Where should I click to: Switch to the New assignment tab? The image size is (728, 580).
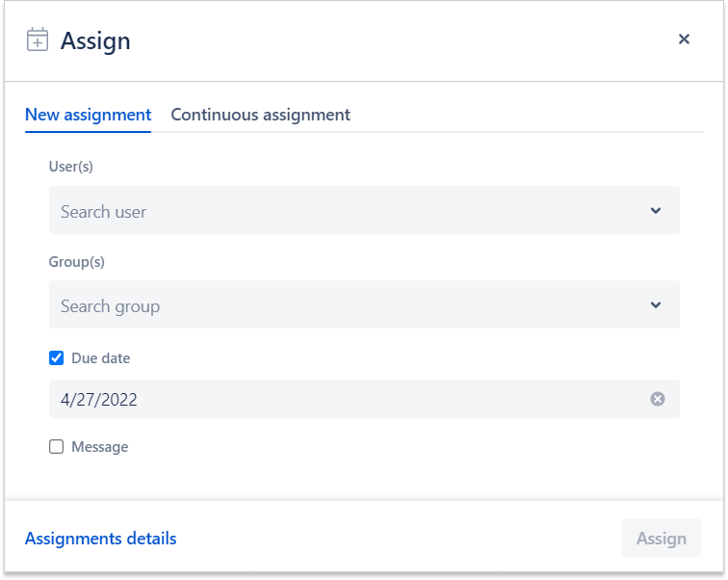(88, 115)
